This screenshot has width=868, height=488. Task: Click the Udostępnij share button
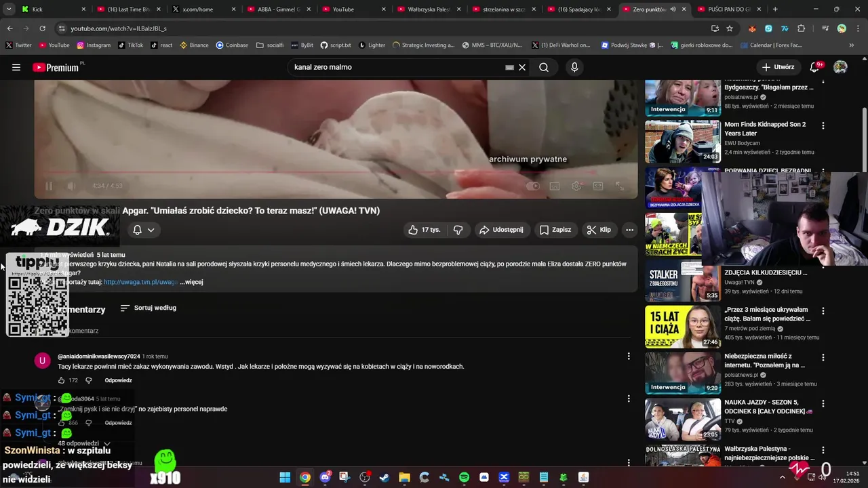(501, 230)
